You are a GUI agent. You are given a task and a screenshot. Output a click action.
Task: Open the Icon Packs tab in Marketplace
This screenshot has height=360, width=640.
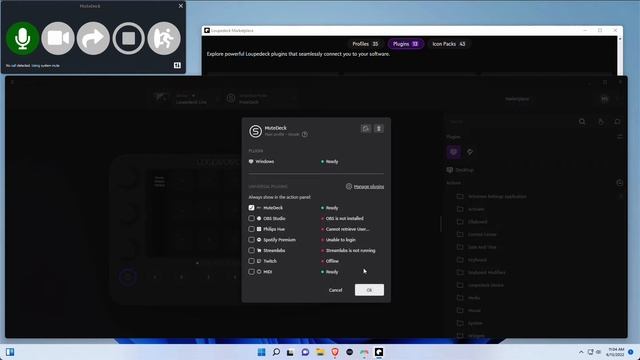pyautogui.click(x=449, y=44)
